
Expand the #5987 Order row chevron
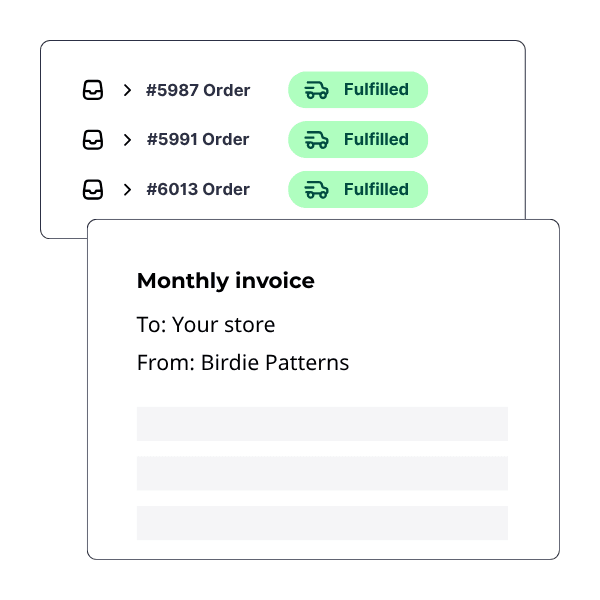coord(127,90)
